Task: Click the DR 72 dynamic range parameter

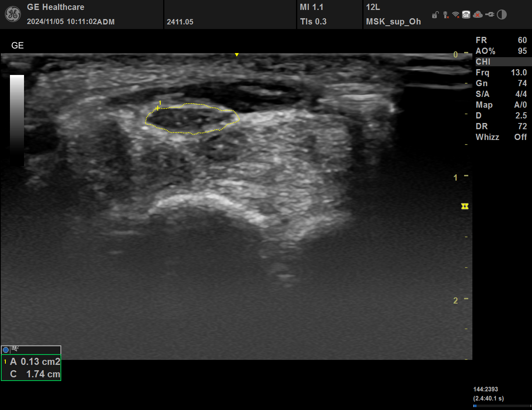Action: click(501, 126)
